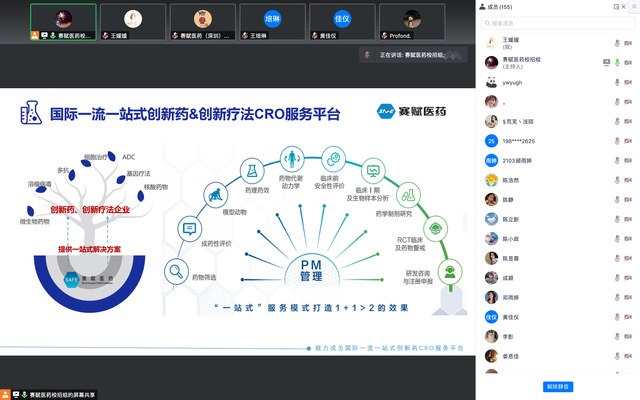Select member ywyugh in the list
640x400 pixels.
click(x=558, y=82)
